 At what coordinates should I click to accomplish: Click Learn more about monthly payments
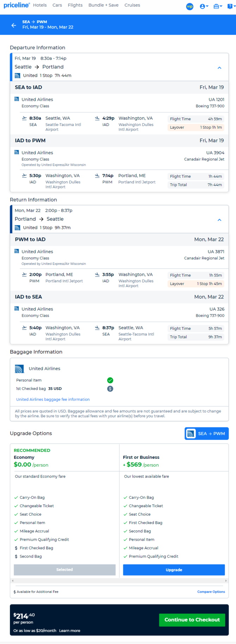click(x=69, y=631)
